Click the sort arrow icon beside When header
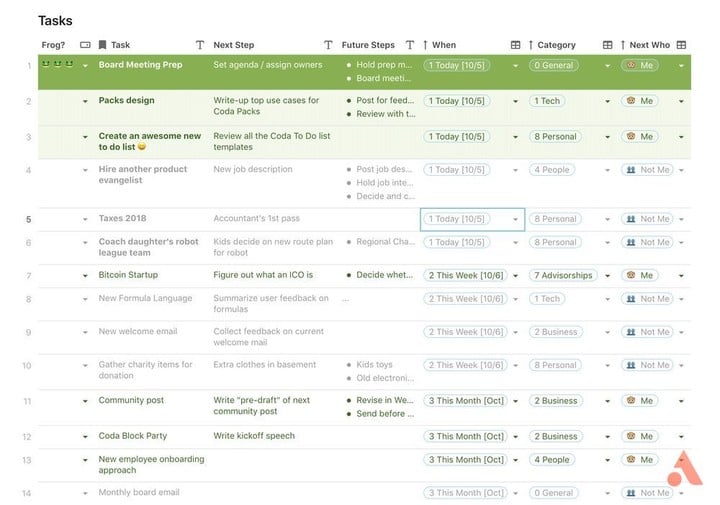 tap(425, 45)
